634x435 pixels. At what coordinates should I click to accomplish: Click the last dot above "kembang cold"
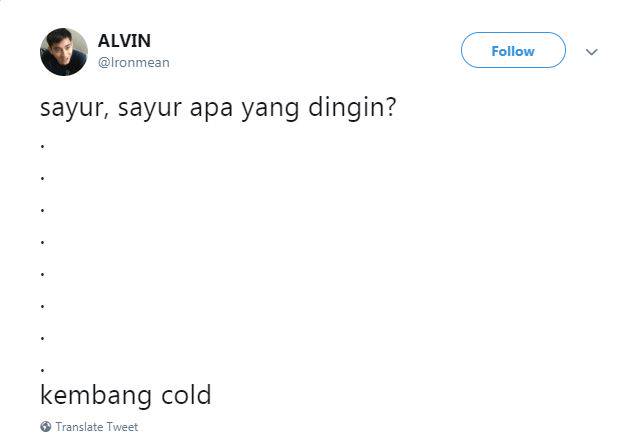pyautogui.click(x=42, y=370)
